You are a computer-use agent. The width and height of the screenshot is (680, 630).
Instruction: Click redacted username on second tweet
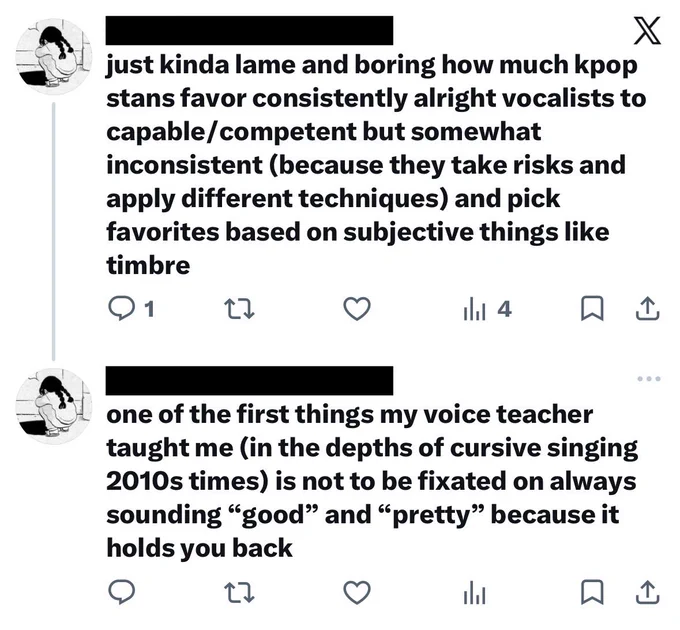click(x=249, y=380)
